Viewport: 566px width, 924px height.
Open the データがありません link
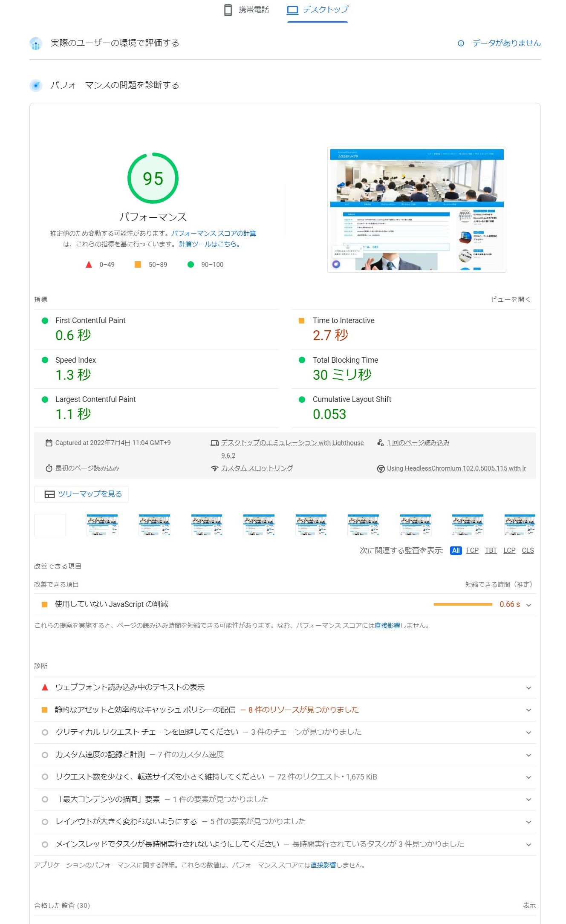coord(506,43)
